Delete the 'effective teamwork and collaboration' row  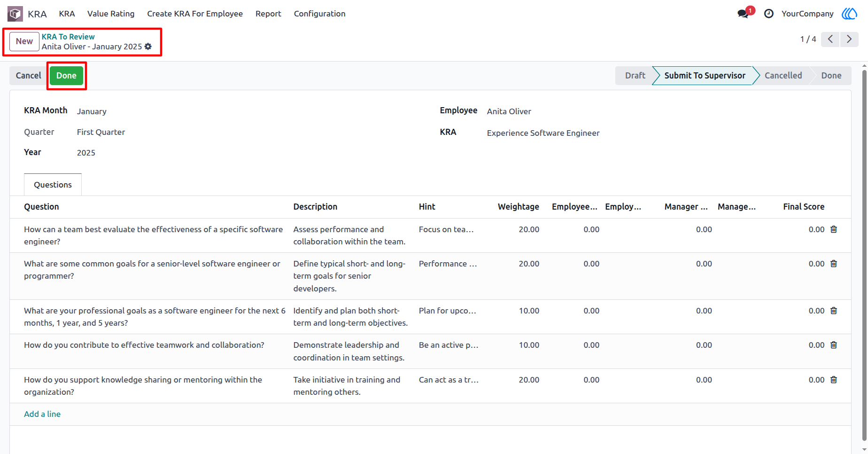coord(834,345)
